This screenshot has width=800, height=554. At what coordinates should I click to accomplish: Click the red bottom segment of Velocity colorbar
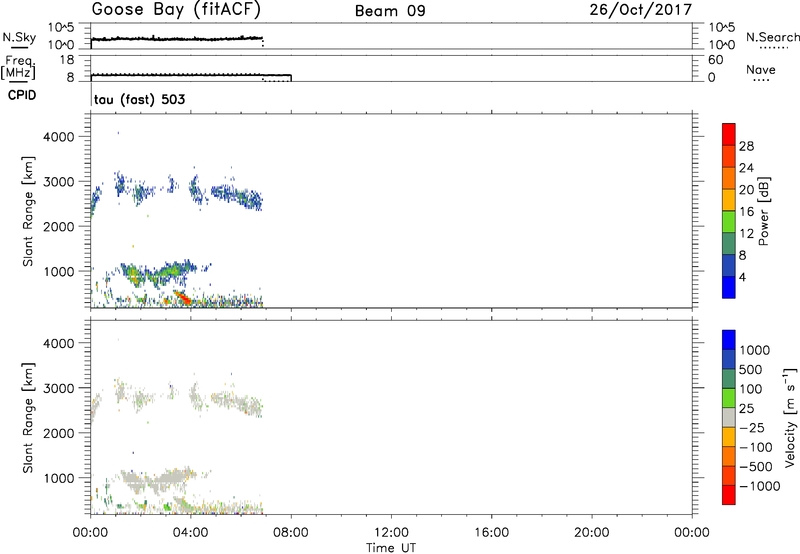point(729,495)
